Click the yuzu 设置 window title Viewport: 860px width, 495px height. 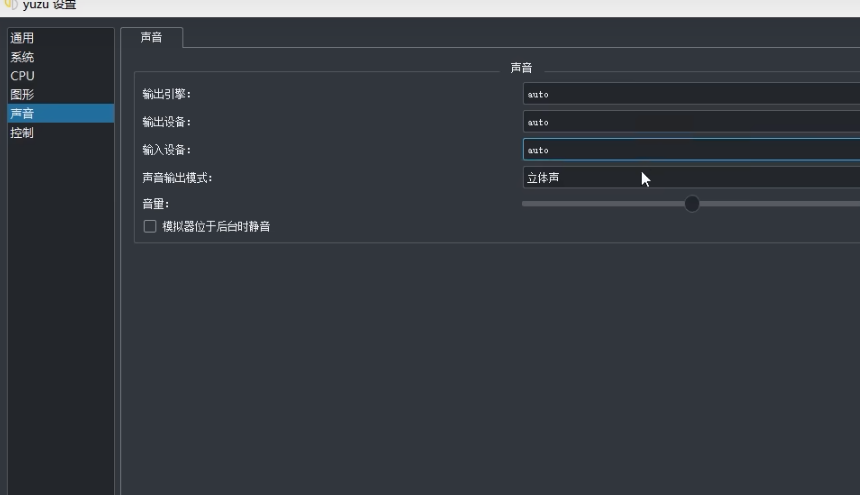[49, 5]
